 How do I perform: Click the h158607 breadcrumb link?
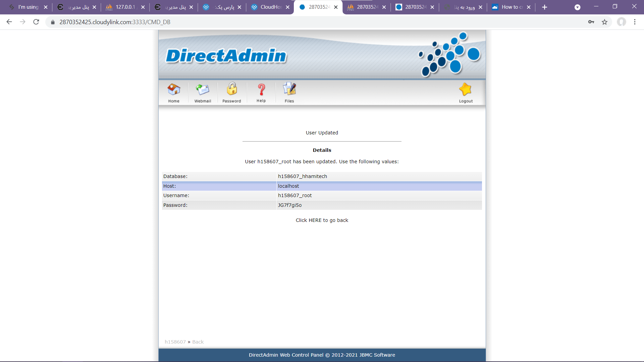pyautogui.click(x=175, y=342)
